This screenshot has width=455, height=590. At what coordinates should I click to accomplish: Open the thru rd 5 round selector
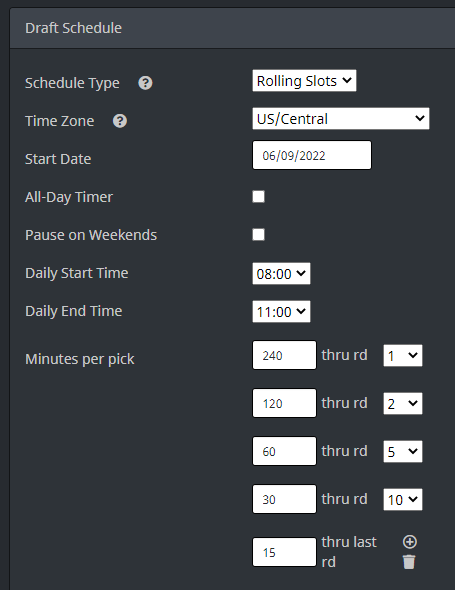403,451
